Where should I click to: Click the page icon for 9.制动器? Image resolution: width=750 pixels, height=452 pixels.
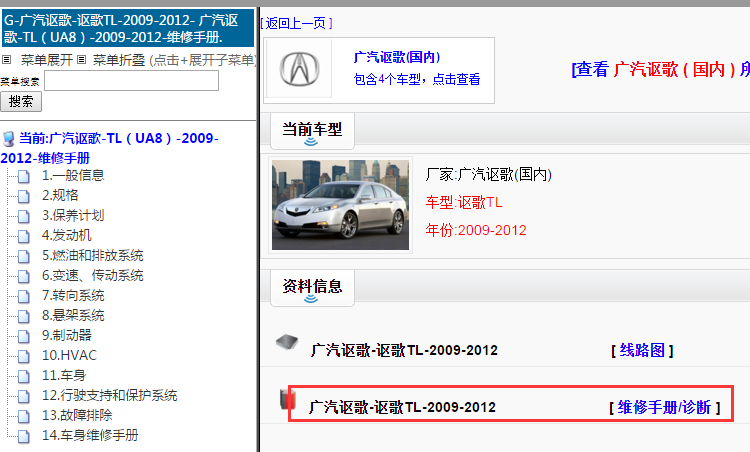click(x=23, y=337)
